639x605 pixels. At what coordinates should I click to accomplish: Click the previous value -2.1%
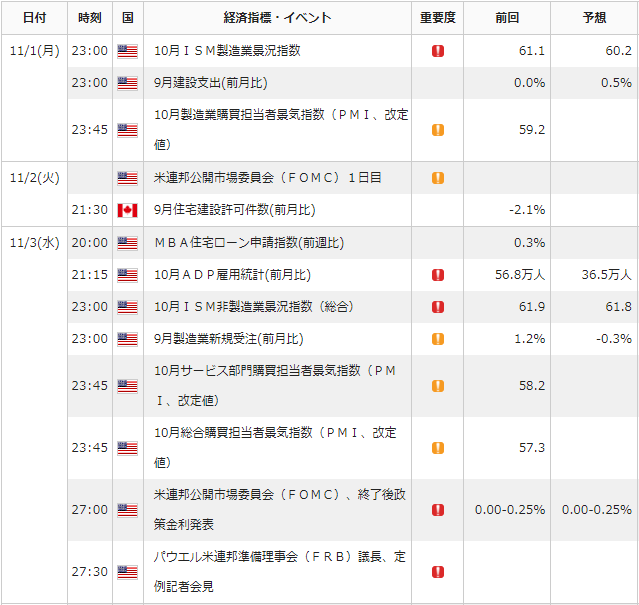click(x=527, y=210)
